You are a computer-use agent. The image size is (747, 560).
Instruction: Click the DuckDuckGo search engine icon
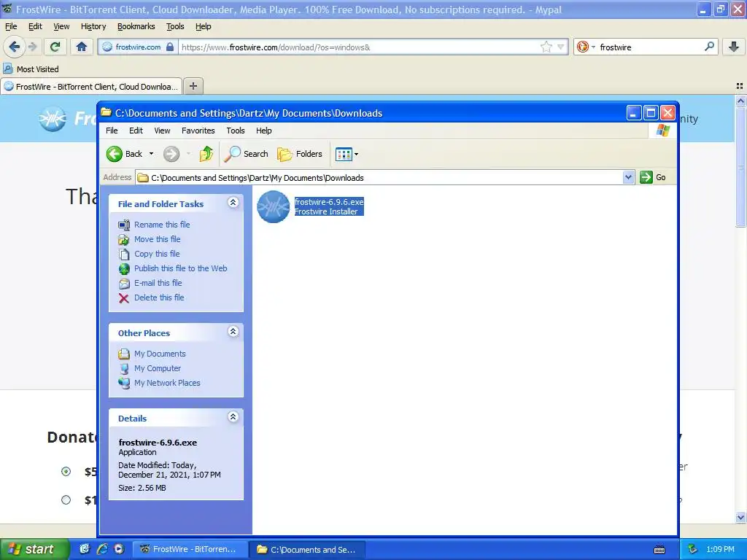pyautogui.click(x=583, y=47)
